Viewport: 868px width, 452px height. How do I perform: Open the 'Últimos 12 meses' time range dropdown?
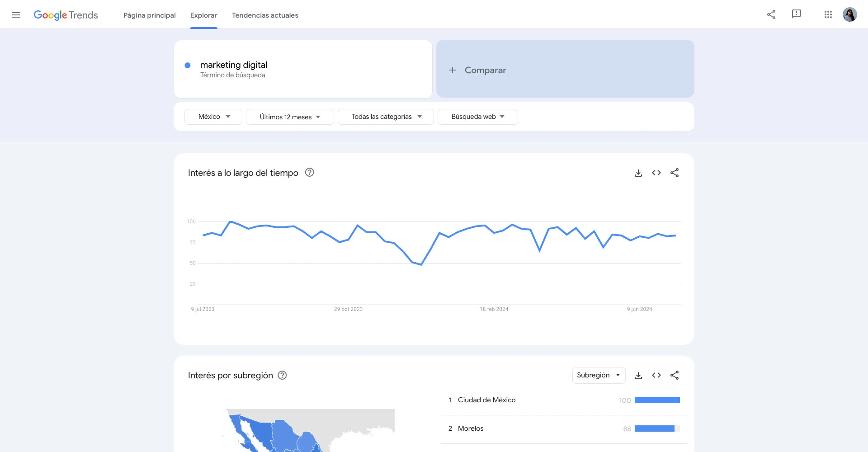[290, 117]
